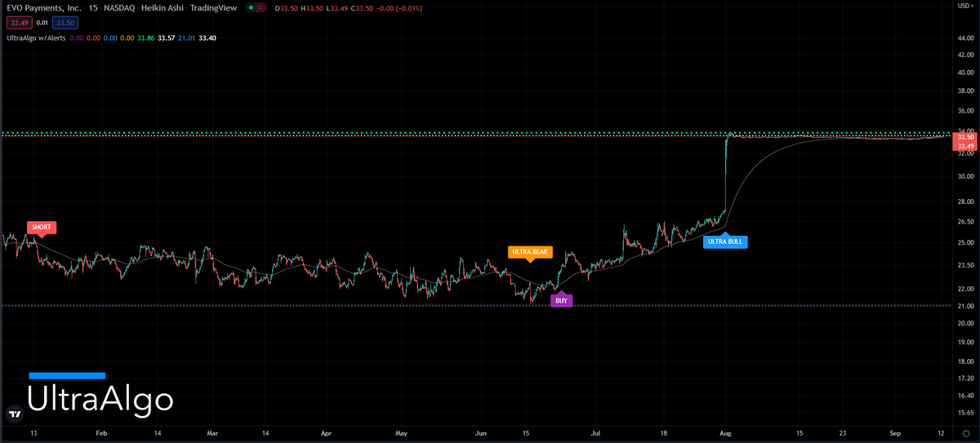Click the red SHORT signal label
Screen dimensions: 980x443
(40, 226)
